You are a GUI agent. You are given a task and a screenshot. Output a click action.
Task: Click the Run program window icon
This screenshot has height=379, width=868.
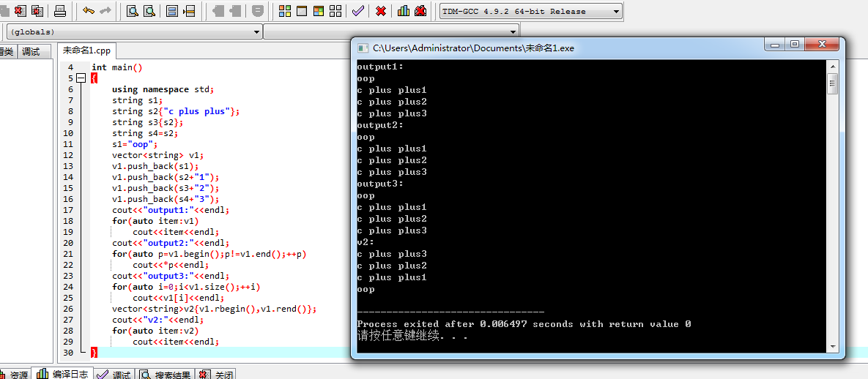(x=302, y=10)
